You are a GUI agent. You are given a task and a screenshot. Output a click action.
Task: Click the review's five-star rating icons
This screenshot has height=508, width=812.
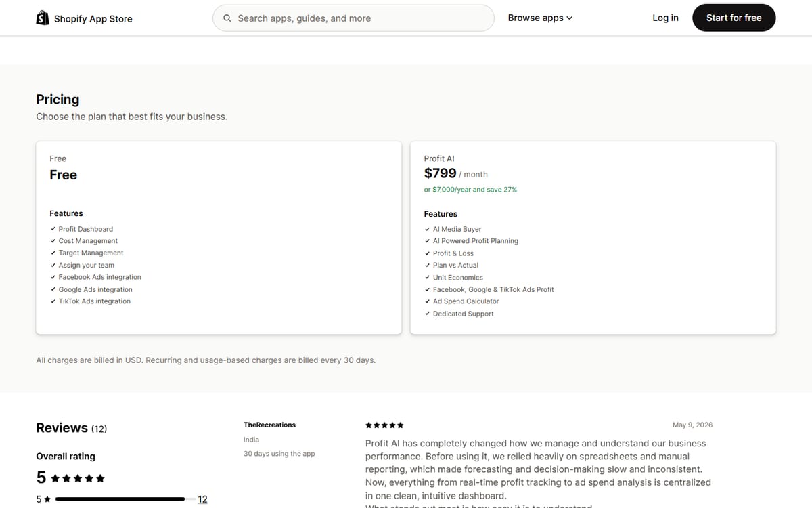point(384,425)
